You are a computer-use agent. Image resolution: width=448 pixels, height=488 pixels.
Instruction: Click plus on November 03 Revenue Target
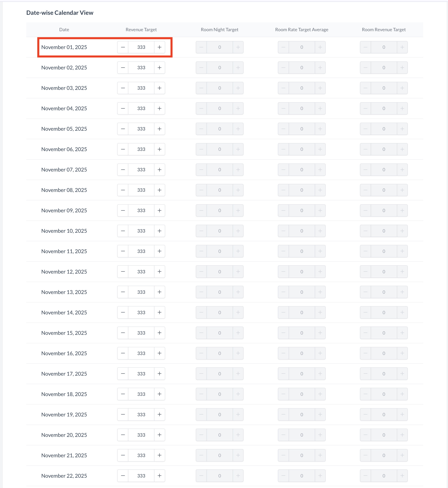point(159,88)
